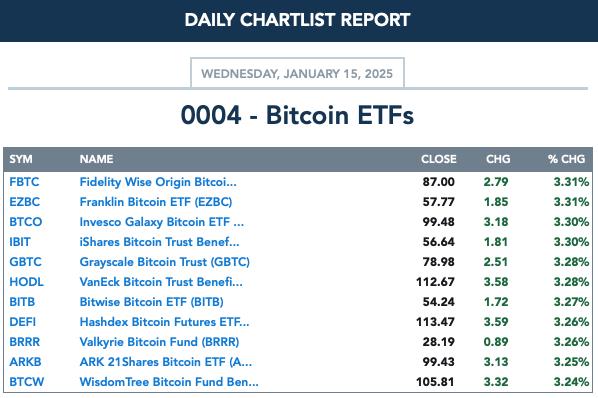Image resolution: width=598 pixels, height=398 pixels.
Task: Click the IBIT ticker symbol
Action: 20,242
